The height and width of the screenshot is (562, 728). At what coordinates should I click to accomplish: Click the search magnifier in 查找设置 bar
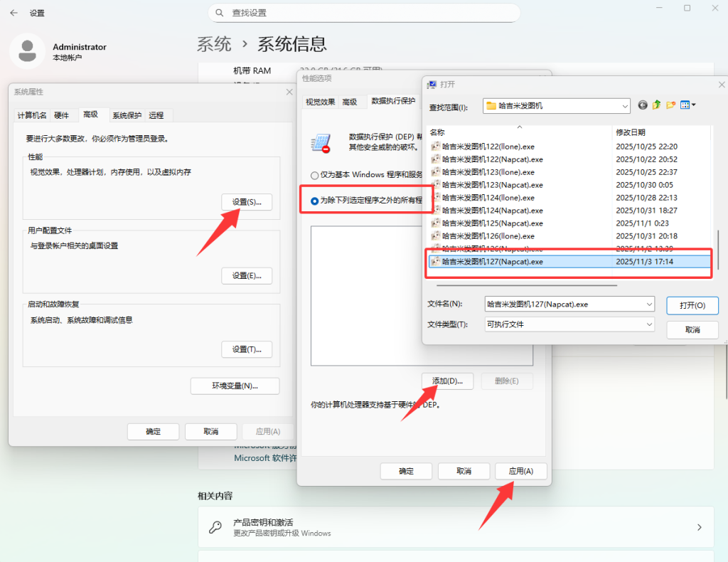point(218,13)
